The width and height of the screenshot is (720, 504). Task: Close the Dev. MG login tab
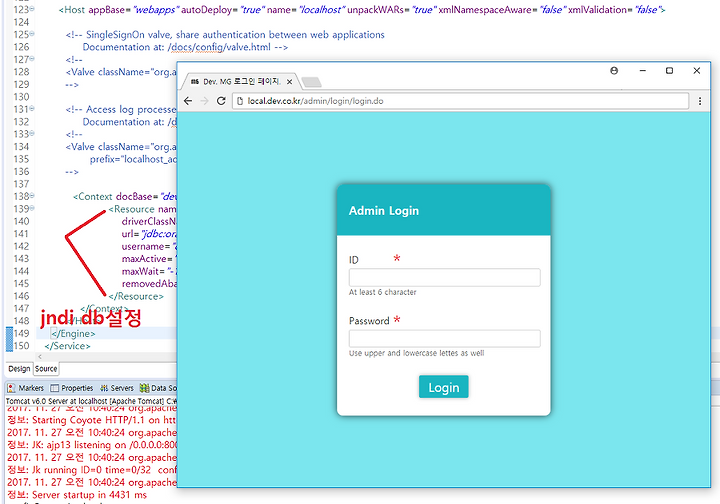click(289, 82)
